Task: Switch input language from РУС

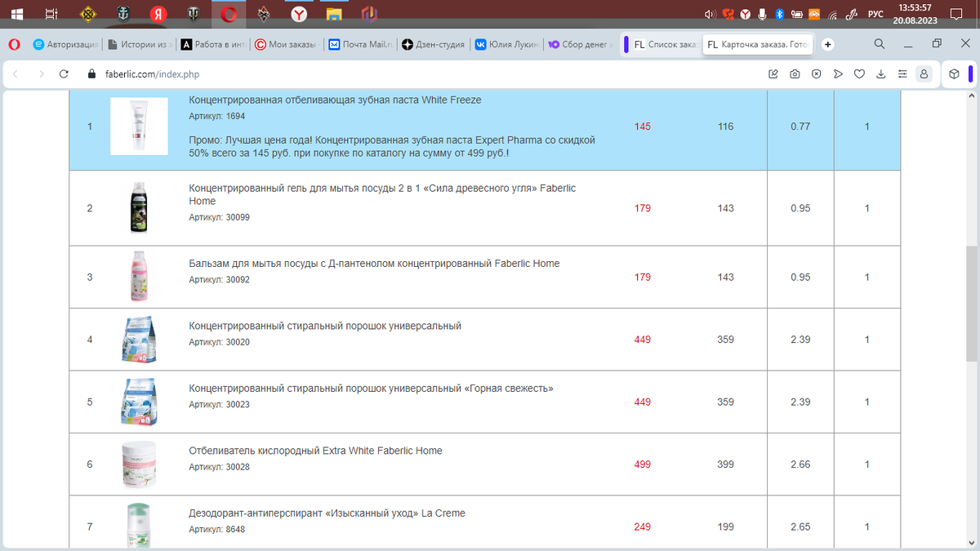Action: 875,14
